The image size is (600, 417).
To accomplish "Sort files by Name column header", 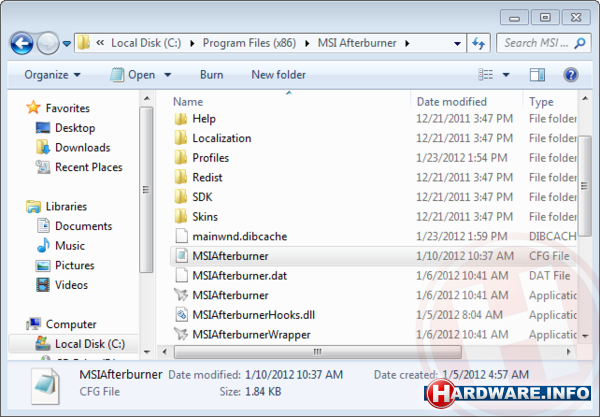I will tap(189, 102).
